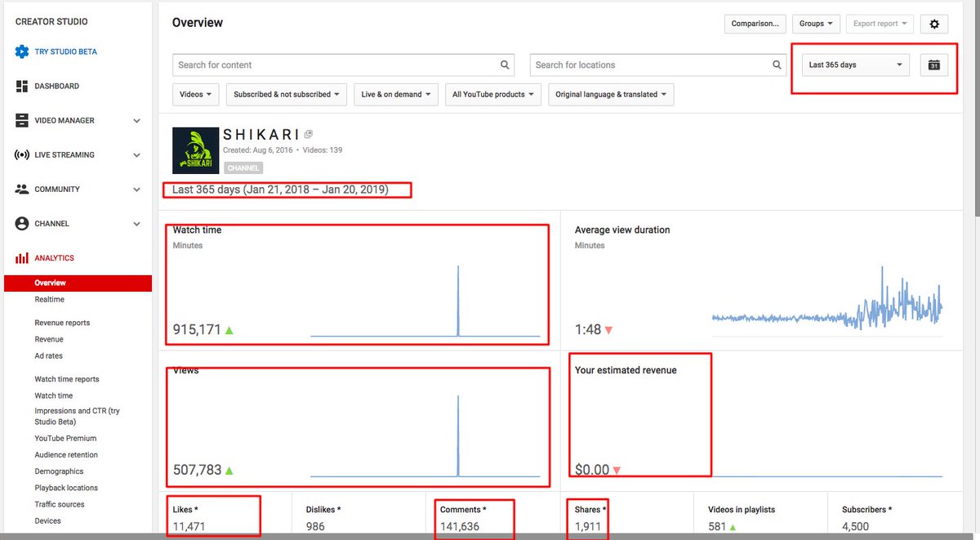Open the Devices report
Image resolution: width=980 pixels, height=540 pixels.
click(47, 520)
